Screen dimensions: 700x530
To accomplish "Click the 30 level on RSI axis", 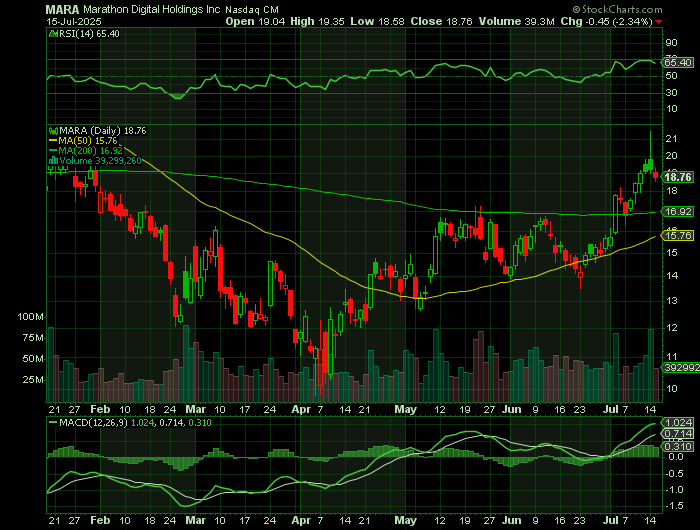I will coord(671,92).
